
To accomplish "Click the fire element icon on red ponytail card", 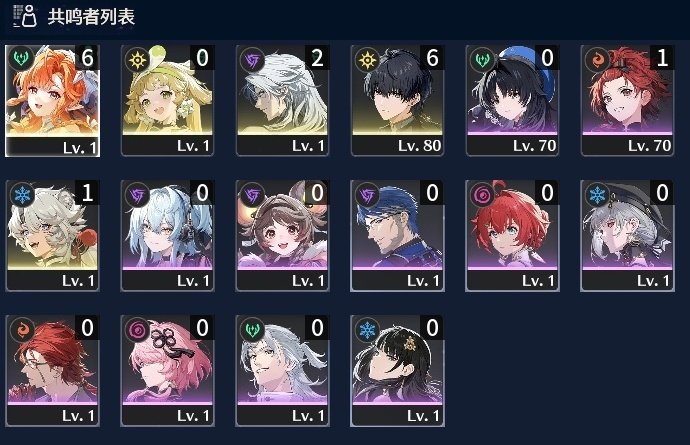I will [597, 59].
